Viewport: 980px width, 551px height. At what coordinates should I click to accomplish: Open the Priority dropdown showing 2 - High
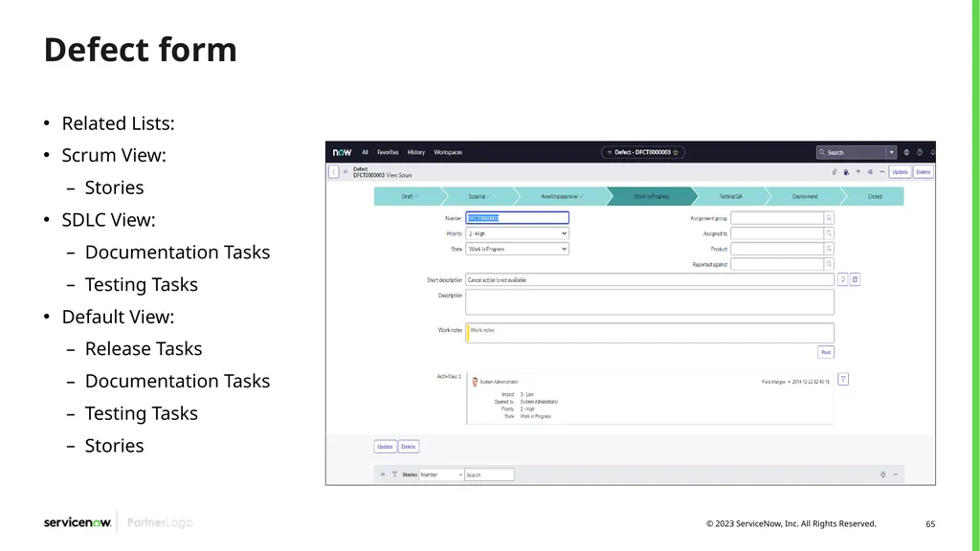[517, 233]
